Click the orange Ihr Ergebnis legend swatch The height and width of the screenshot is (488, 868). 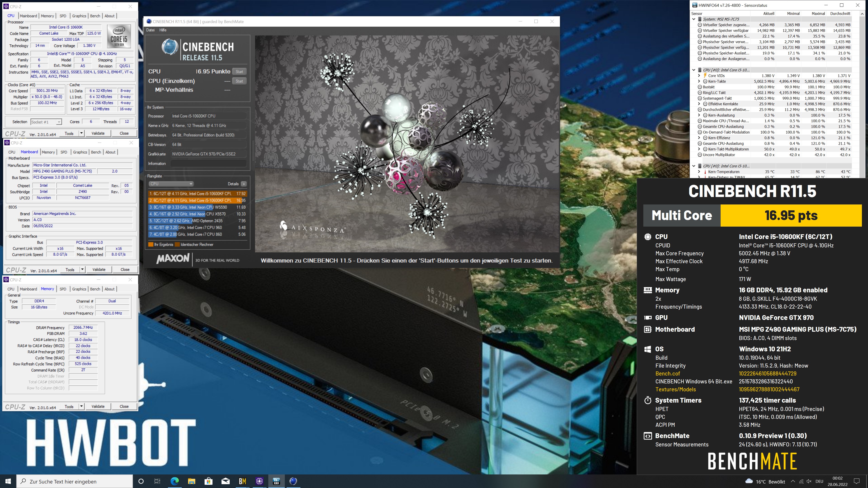[x=151, y=244]
